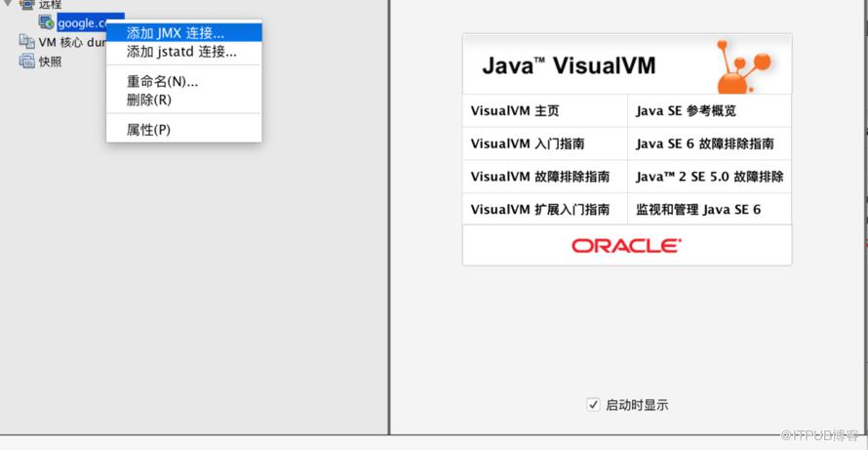The height and width of the screenshot is (450, 868).
Task: Click the ORACLE logo
Action: (x=627, y=246)
